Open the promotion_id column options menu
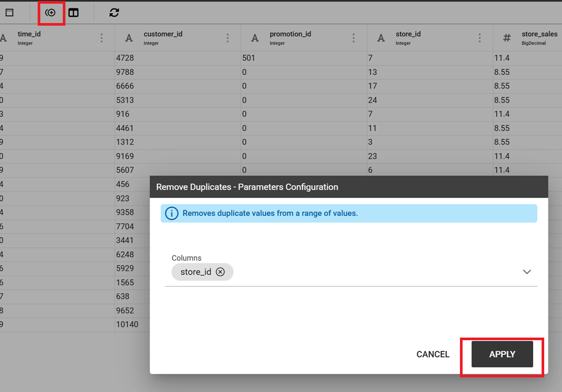The width and height of the screenshot is (562, 392). (x=353, y=38)
